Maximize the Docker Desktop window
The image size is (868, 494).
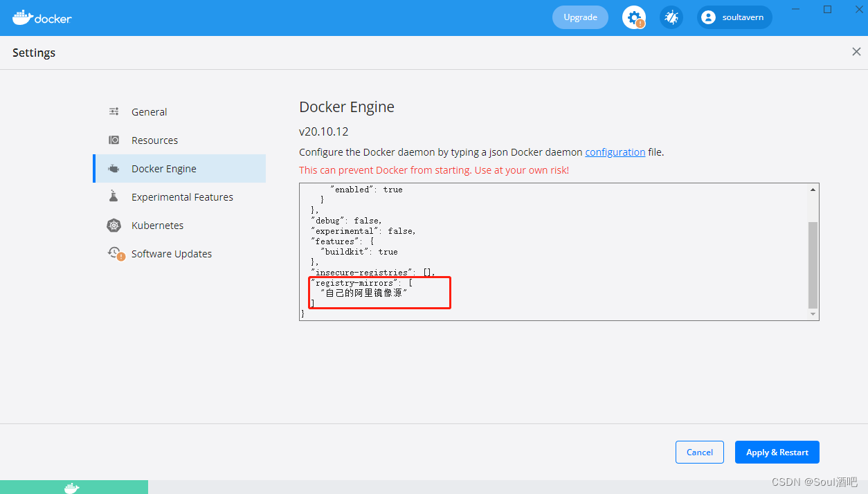pos(827,9)
